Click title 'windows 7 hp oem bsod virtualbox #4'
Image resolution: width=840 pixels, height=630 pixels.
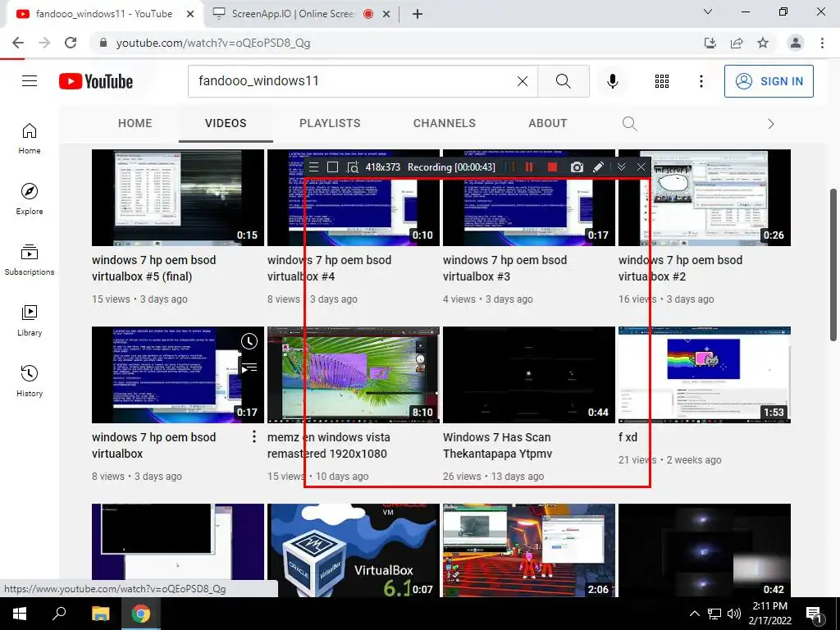pyautogui.click(x=329, y=268)
